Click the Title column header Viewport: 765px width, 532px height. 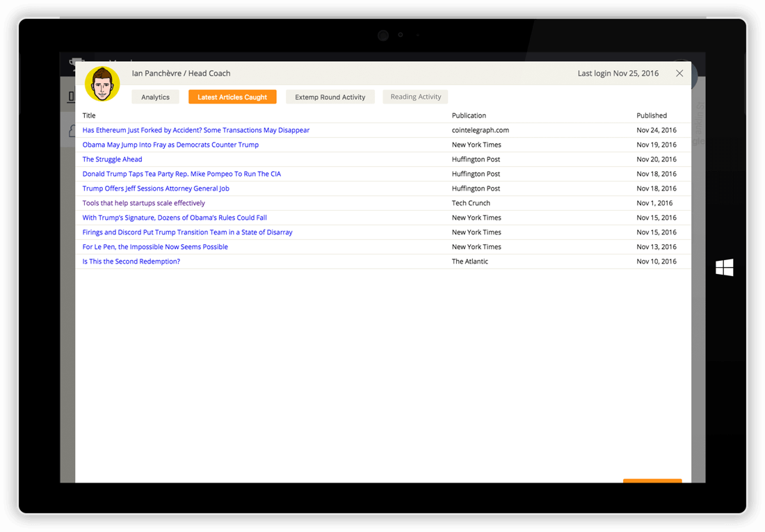(x=89, y=115)
